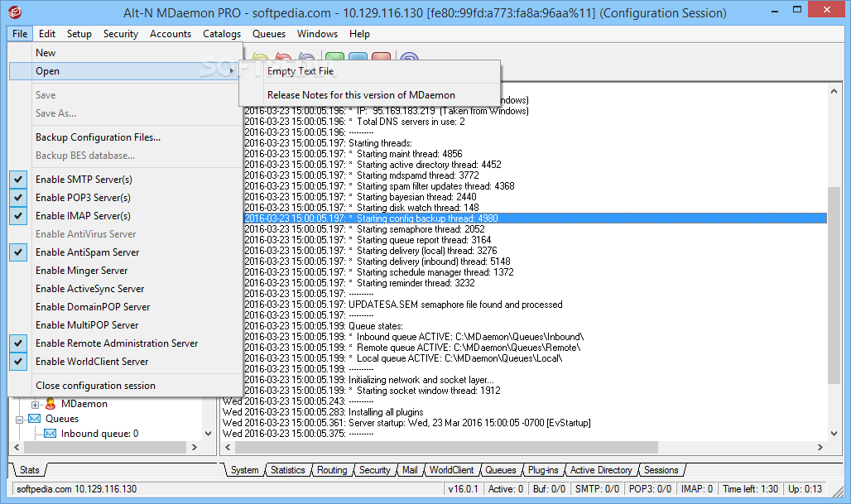Click the tree pane horizontal scrollbar thumb
This screenshot has height=504, width=851.
[x=104, y=448]
